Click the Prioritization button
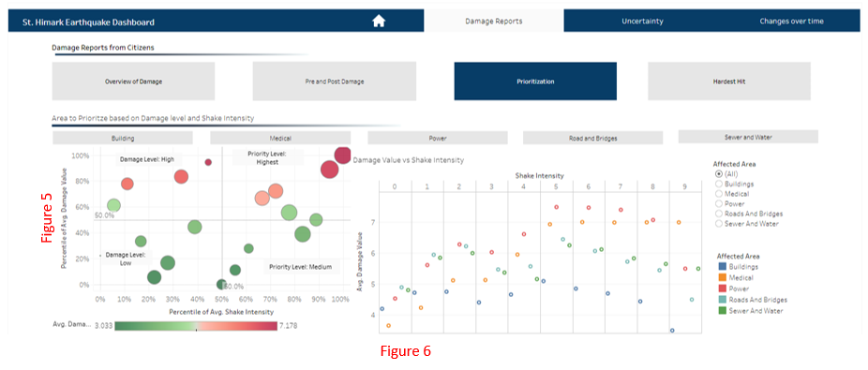 coord(535,81)
